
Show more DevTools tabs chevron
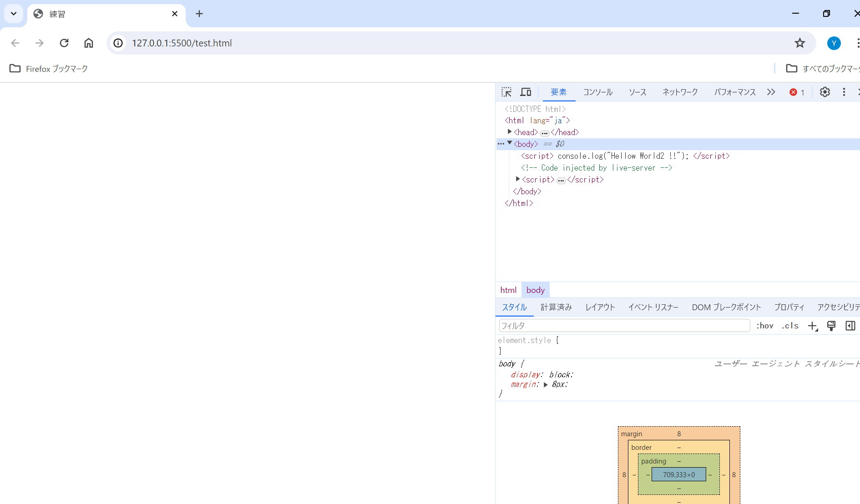771,92
